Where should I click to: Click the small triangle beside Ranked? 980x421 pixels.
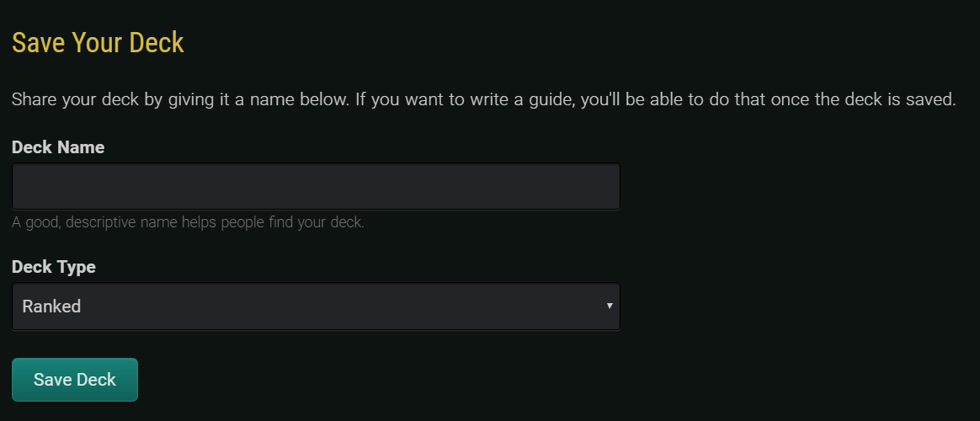tap(610, 306)
